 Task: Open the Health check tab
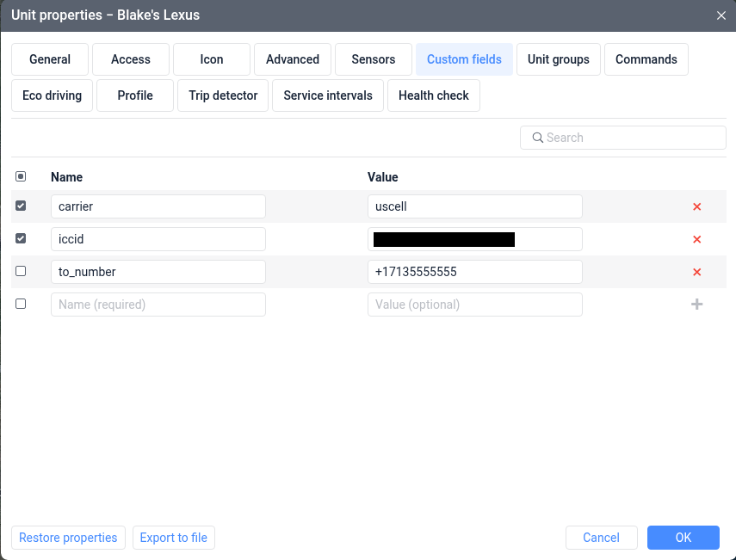click(x=433, y=95)
